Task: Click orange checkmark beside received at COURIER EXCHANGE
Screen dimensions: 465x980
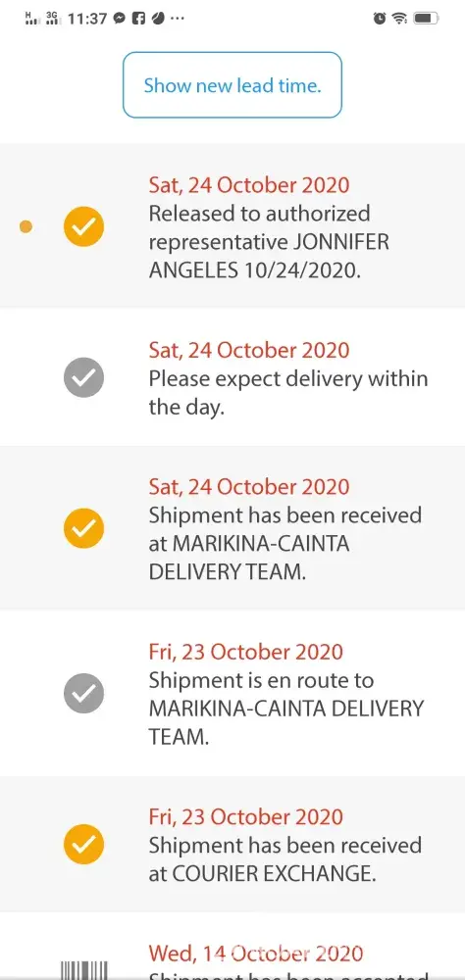Action: 83,845
